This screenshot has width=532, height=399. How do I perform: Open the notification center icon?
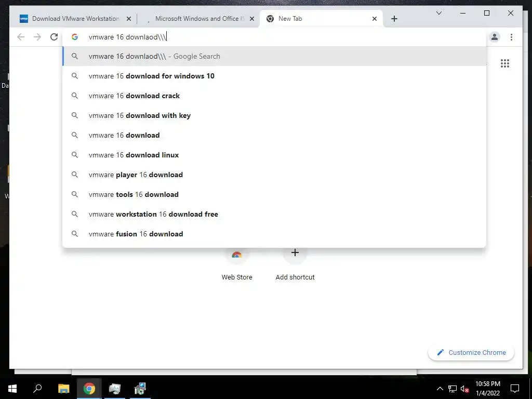pos(515,389)
